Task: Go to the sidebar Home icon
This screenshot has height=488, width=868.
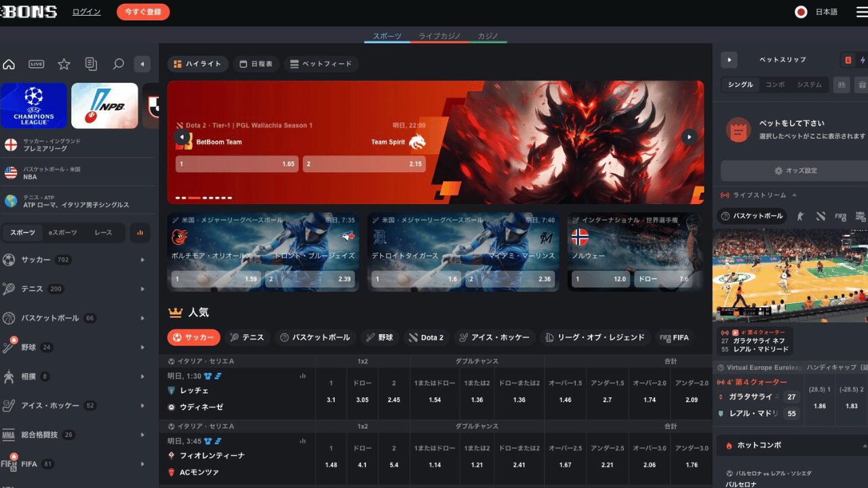Action: [x=9, y=64]
